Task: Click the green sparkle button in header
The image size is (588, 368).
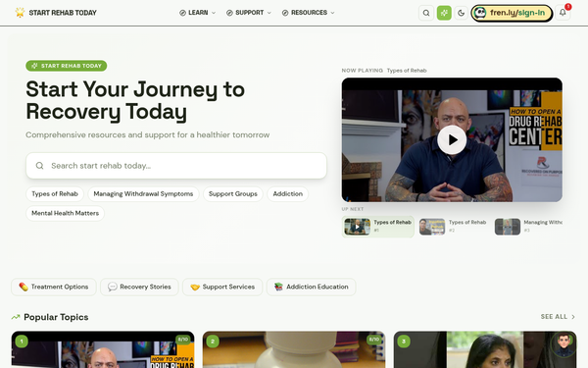Action: (x=444, y=13)
